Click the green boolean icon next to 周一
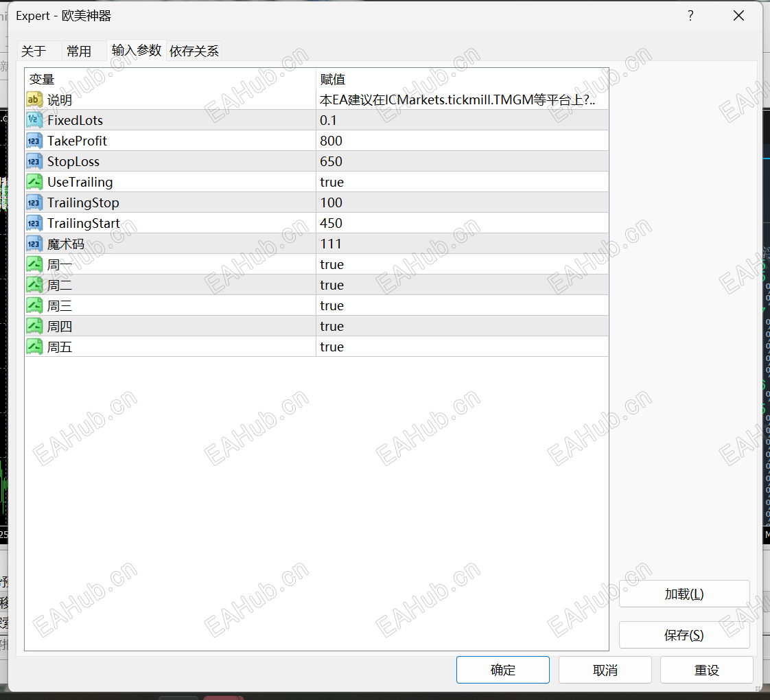Image resolution: width=770 pixels, height=700 pixels. click(x=34, y=264)
